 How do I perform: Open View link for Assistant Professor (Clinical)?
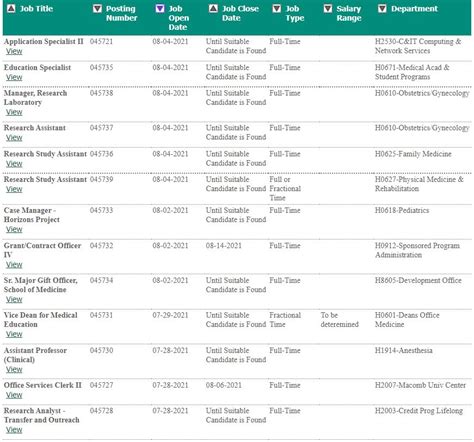click(14, 370)
